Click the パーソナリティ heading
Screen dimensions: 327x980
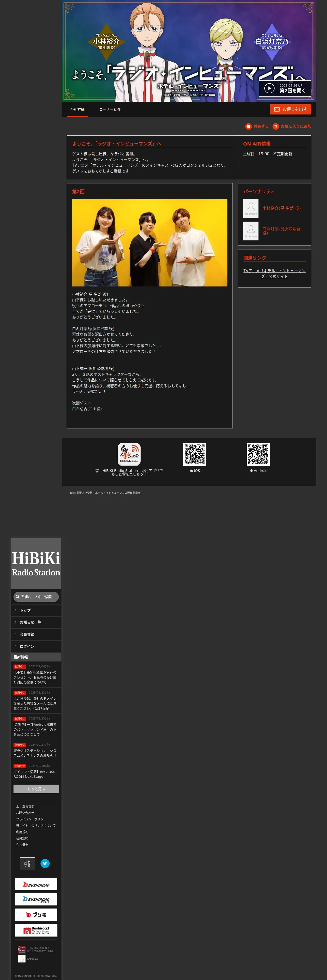[x=259, y=192]
